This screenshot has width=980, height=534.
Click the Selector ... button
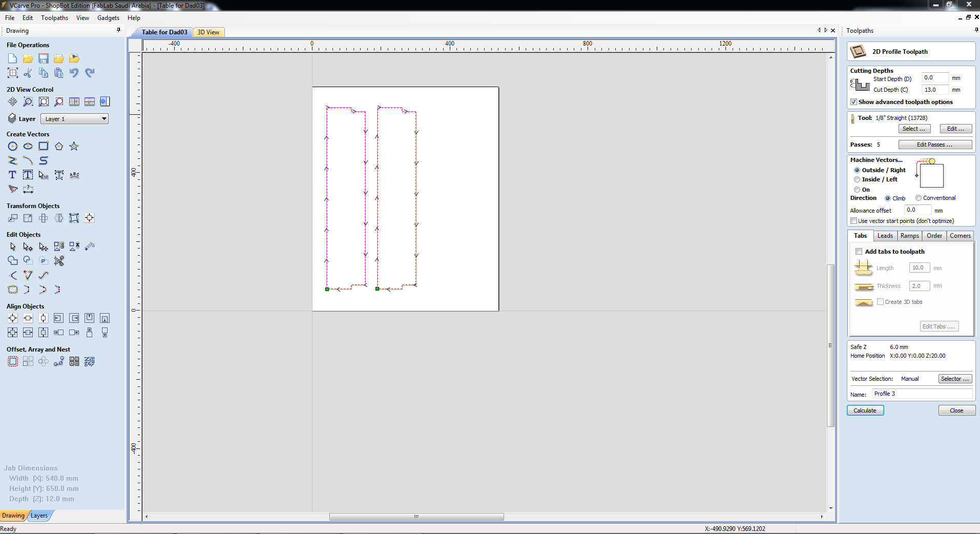pyautogui.click(x=955, y=379)
